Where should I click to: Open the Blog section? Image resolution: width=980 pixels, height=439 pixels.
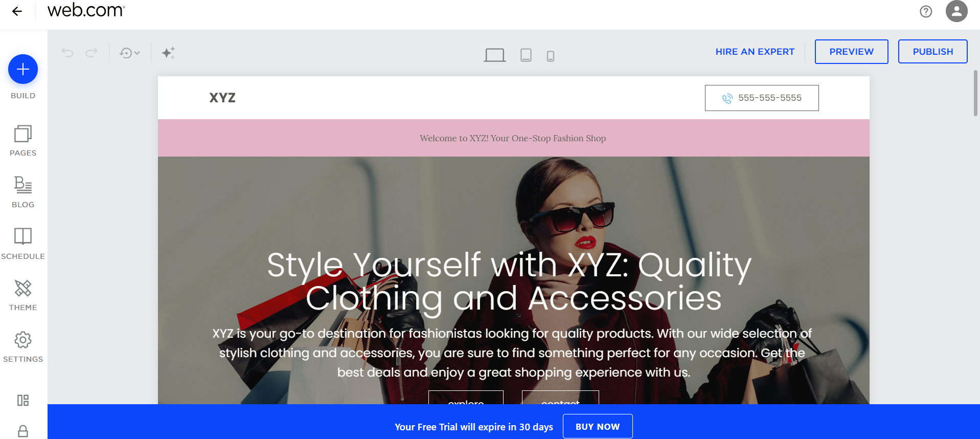click(23, 191)
